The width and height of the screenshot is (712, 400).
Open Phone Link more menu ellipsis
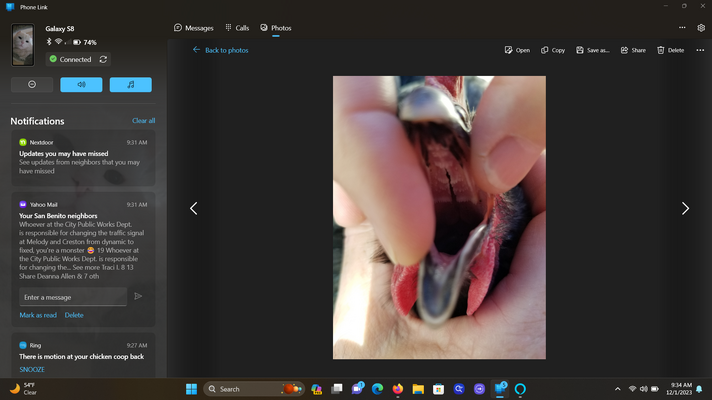[x=682, y=28]
